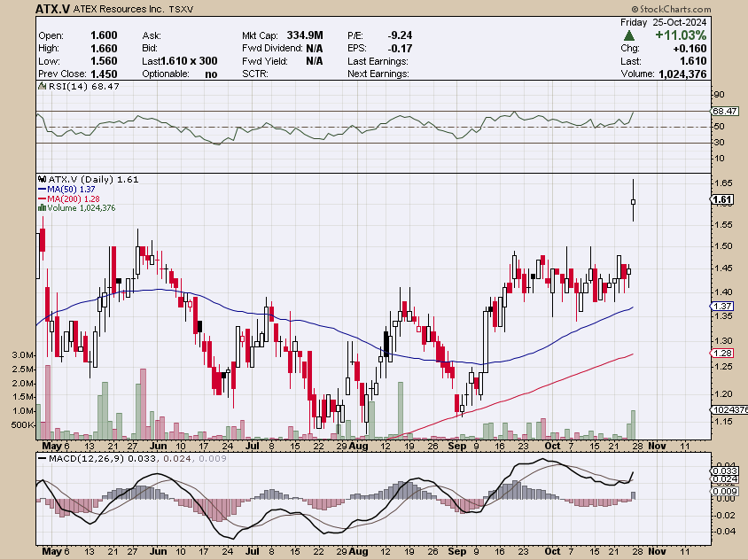The height and width of the screenshot is (560, 748).
Task: Click the ATEX Resources Inc. company name
Action: click(x=118, y=9)
